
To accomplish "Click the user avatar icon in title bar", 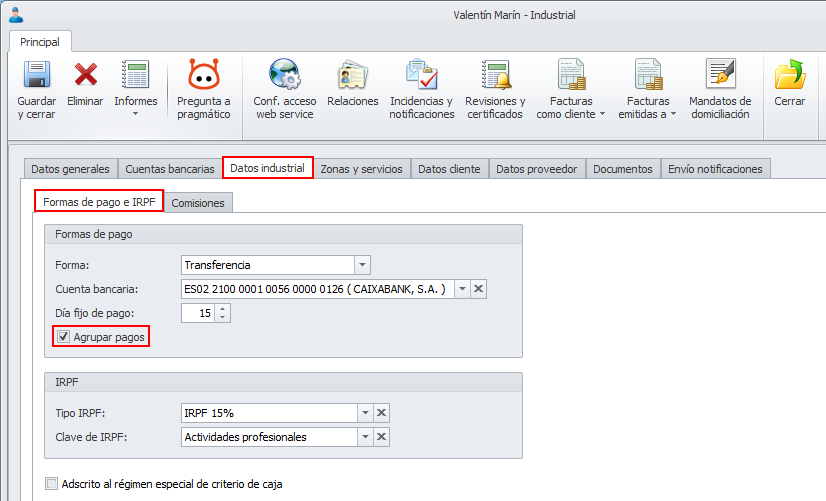I will [16, 15].
